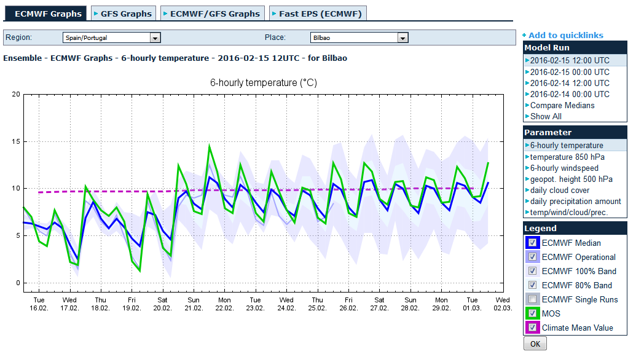Click the ECMWF Single Runs legend label
This screenshot has width=644, height=362.
[x=579, y=299]
